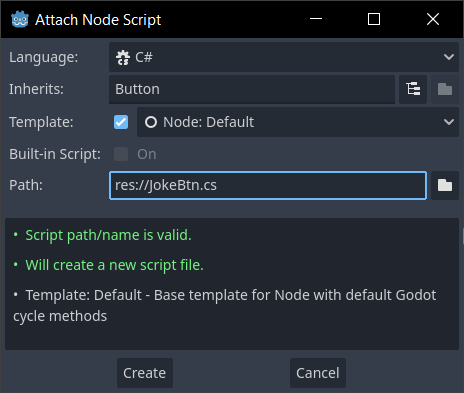Maximize the Attach Node Script window

coord(374,19)
